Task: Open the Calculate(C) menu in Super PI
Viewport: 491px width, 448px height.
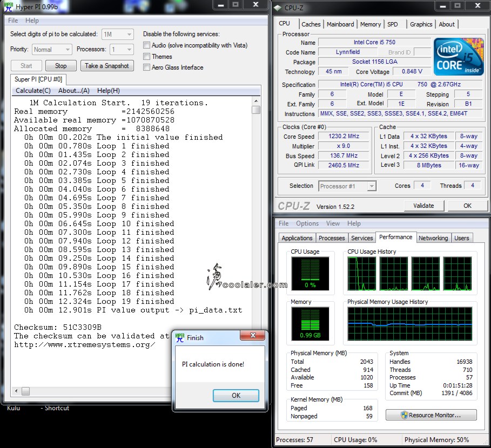Action: point(33,91)
